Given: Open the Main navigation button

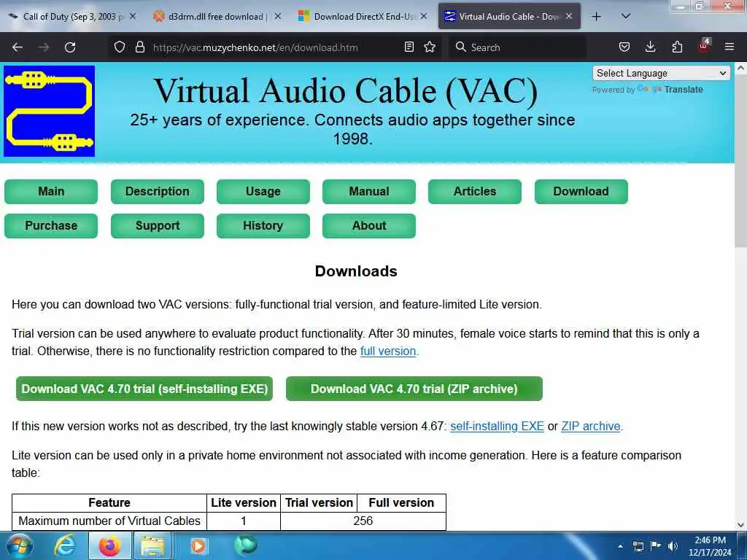Looking at the screenshot, I should 51,192.
